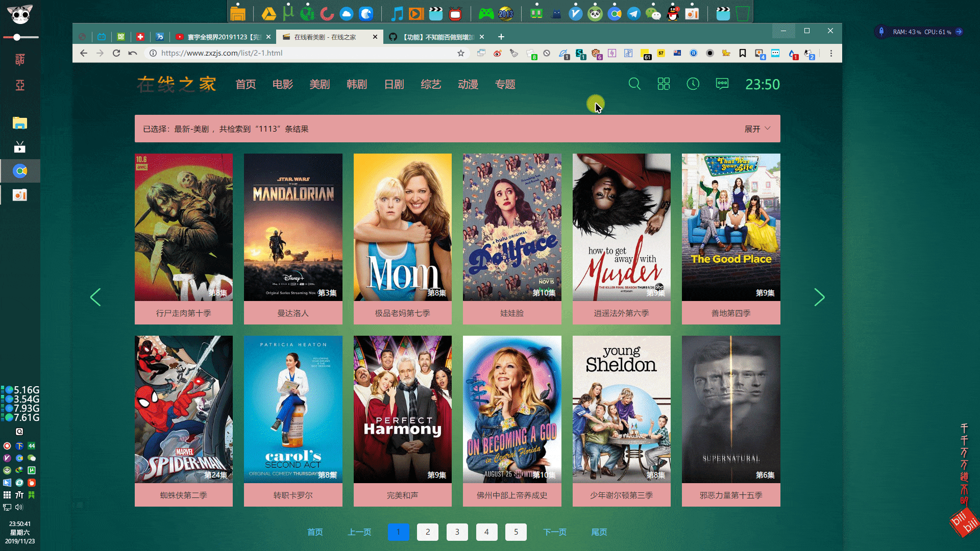980x551 pixels.
Task: Open the 电影 navigation menu
Action: click(283, 84)
